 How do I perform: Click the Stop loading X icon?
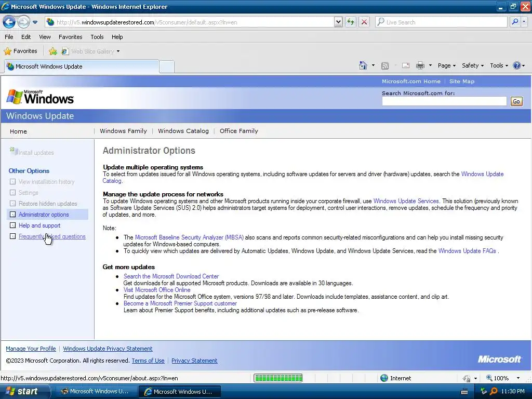point(364,22)
